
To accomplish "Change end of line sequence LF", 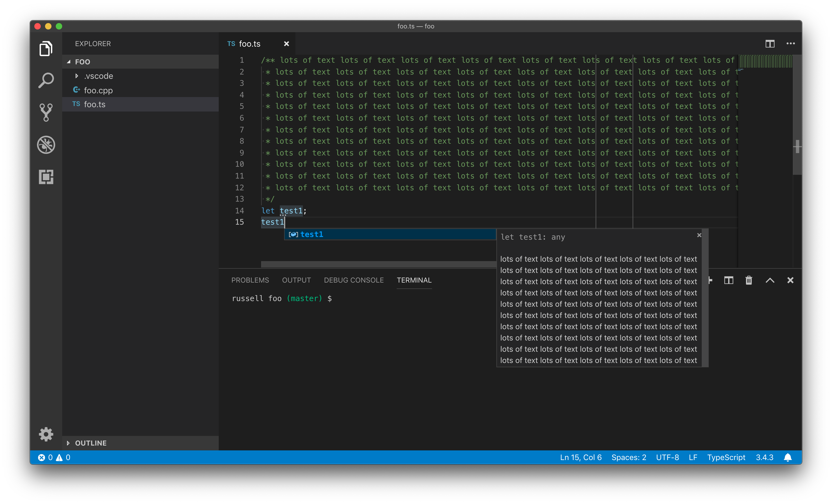I will pyautogui.click(x=693, y=457).
